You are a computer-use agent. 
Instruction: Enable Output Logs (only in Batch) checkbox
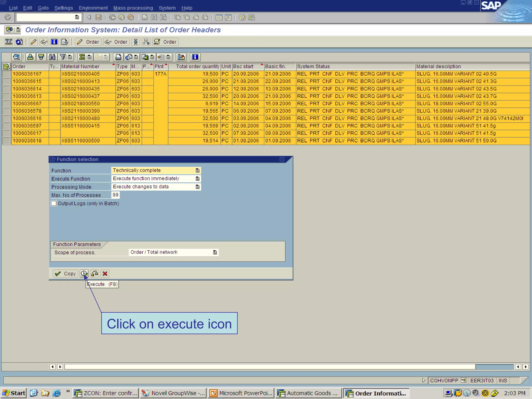point(54,203)
